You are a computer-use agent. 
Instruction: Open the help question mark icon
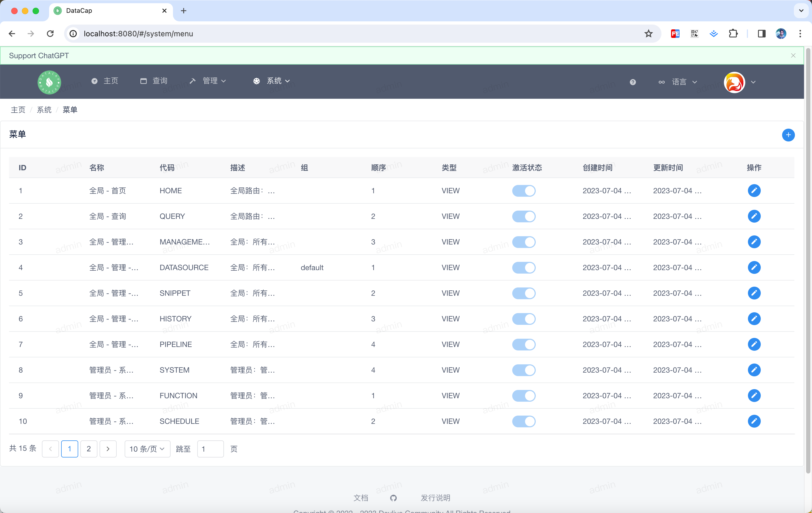(x=633, y=82)
